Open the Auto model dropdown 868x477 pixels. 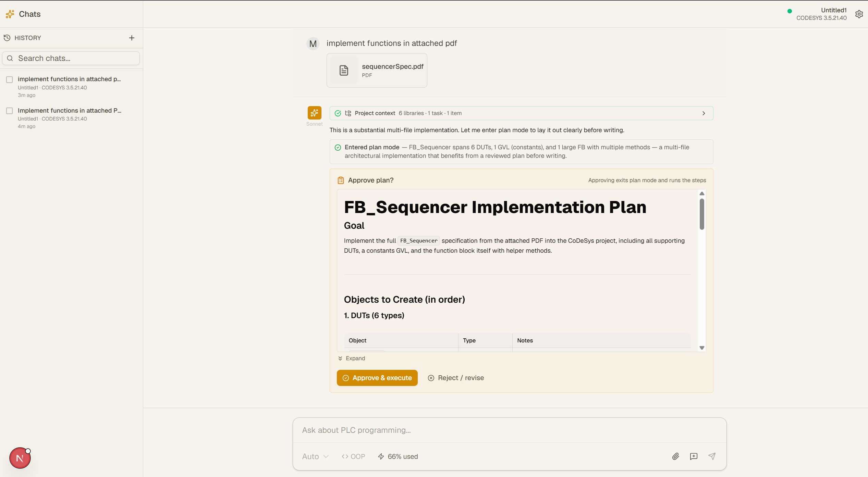pyautogui.click(x=315, y=456)
